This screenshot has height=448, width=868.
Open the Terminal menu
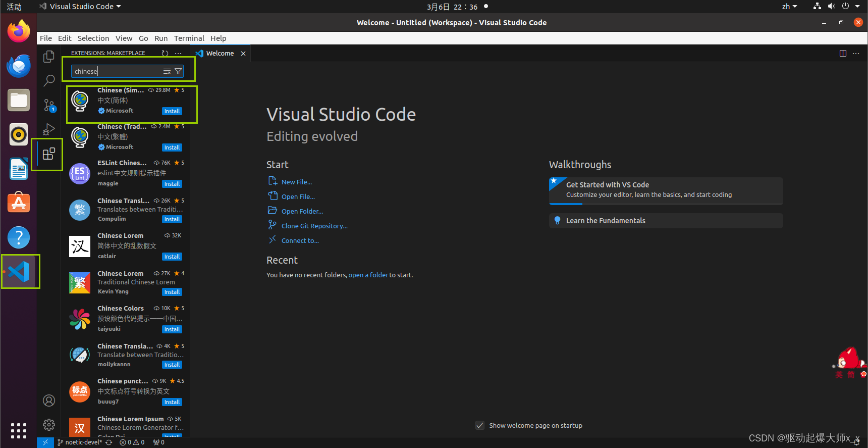189,38
